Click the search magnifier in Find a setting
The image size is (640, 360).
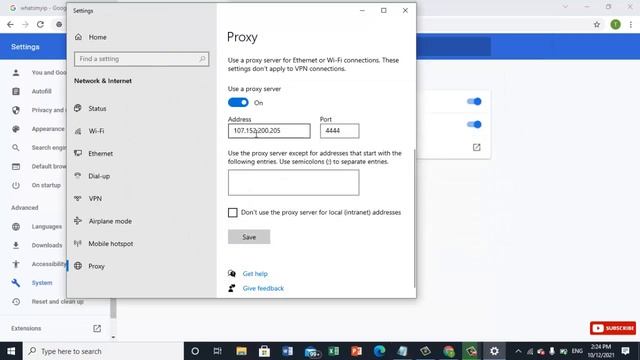click(x=202, y=59)
